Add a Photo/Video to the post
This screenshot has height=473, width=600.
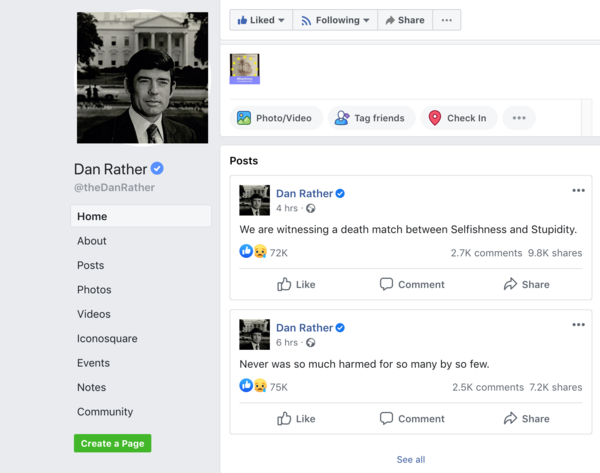point(276,118)
